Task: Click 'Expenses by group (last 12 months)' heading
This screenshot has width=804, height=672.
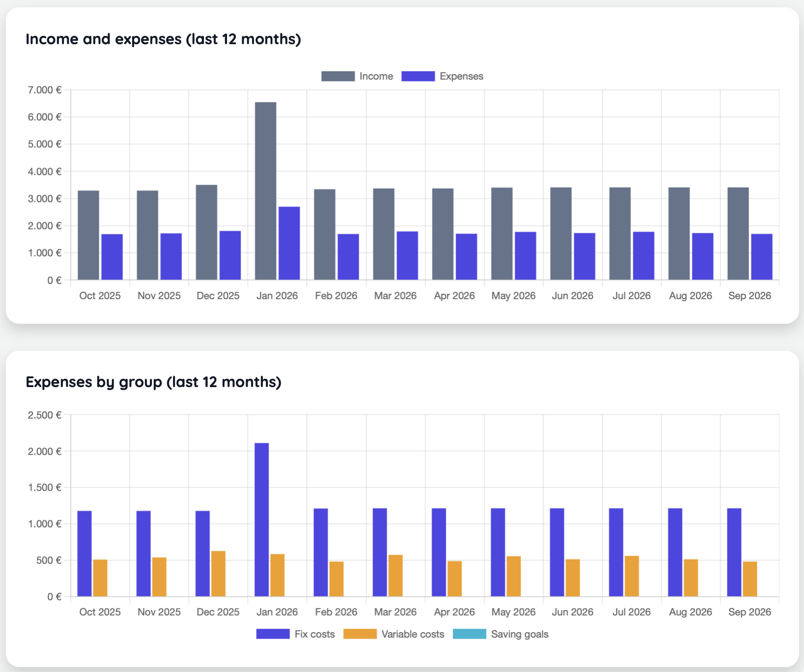Action: (x=153, y=382)
